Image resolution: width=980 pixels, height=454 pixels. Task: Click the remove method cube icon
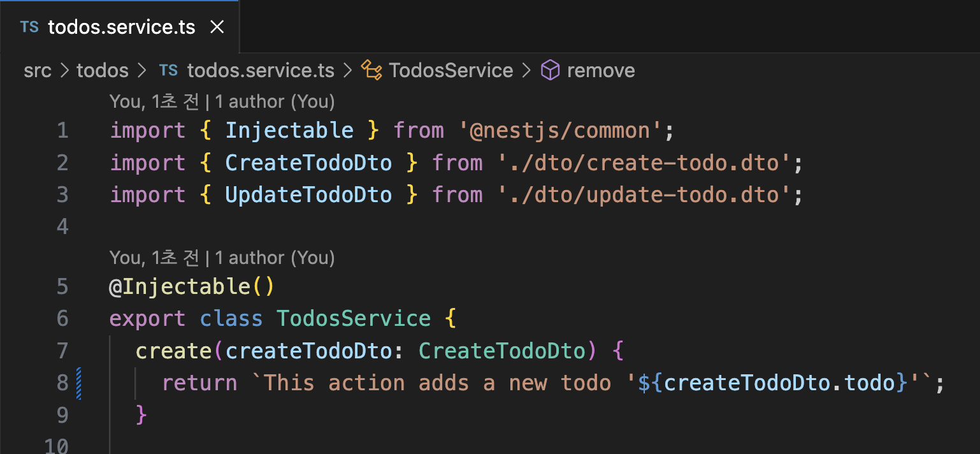coord(550,70)
